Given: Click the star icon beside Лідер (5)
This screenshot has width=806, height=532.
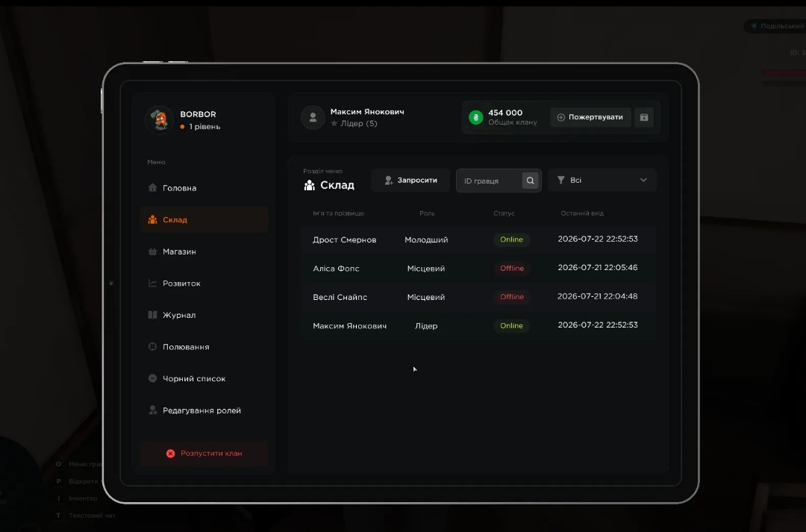Looking at the screenshot, I should 334,123.
